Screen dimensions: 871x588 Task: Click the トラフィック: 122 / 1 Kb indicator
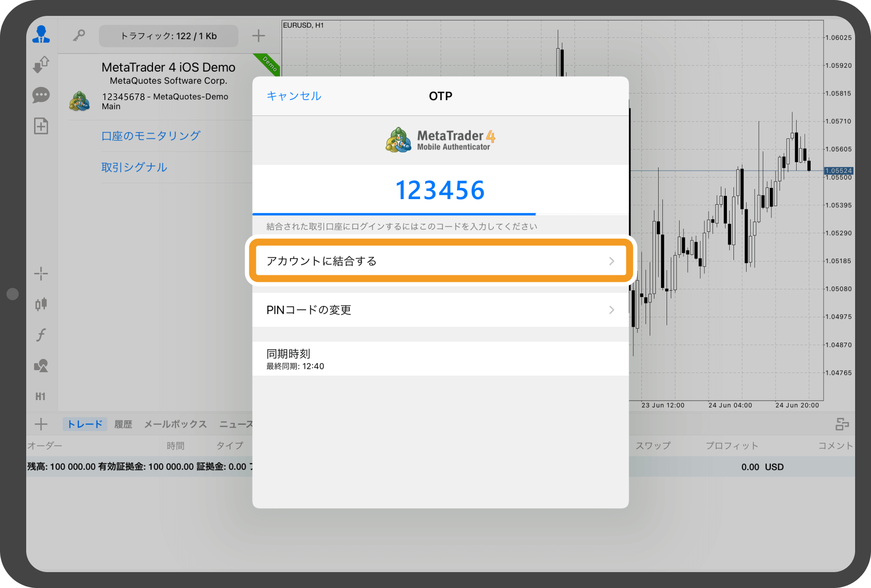[x=168, y=36]
